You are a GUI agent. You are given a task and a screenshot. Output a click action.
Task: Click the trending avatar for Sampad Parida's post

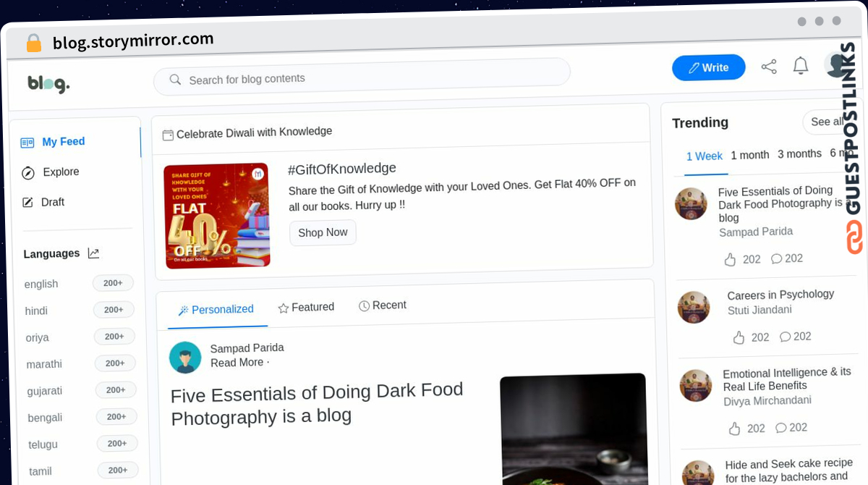pyautogui.click(x=691, y=203)
